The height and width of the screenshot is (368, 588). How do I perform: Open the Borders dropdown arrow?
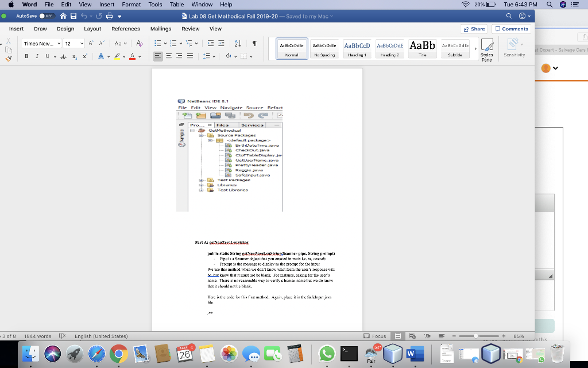point(251,57)
